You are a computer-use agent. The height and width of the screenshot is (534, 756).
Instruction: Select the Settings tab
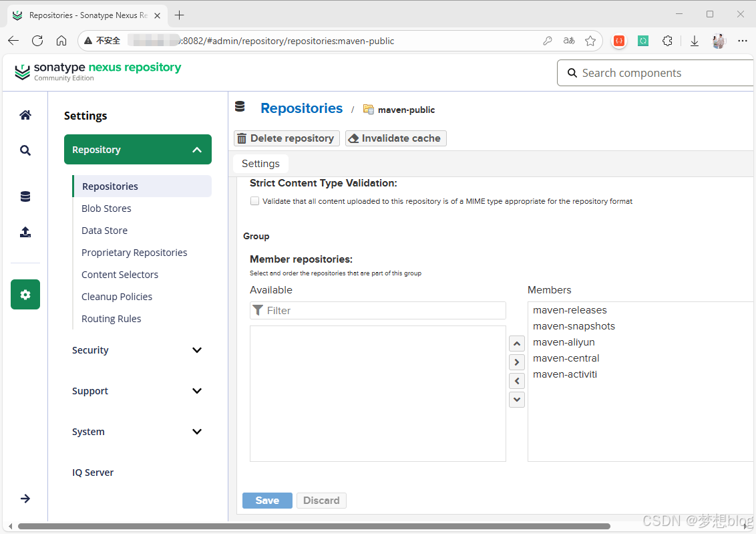[x=260, y=164]
